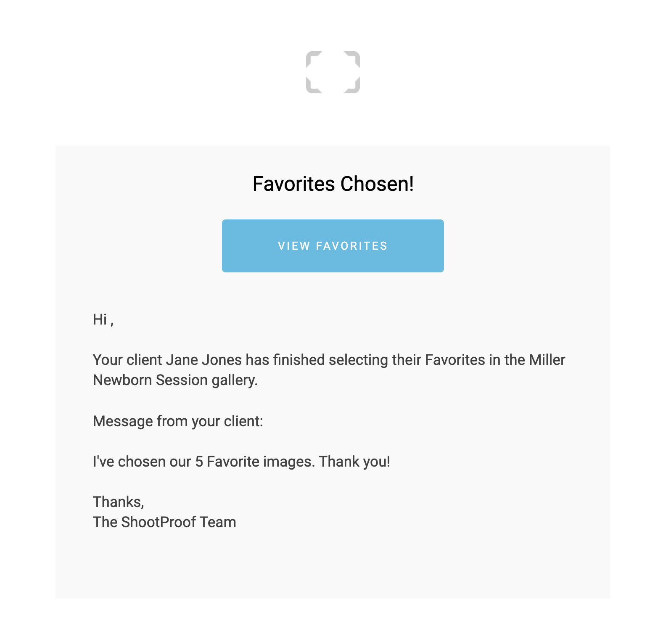Click the "I've chosen our 5 Favorite images" message
Image resolution: width=671 pixels, height=644 pixels.
tap(204, 462)
